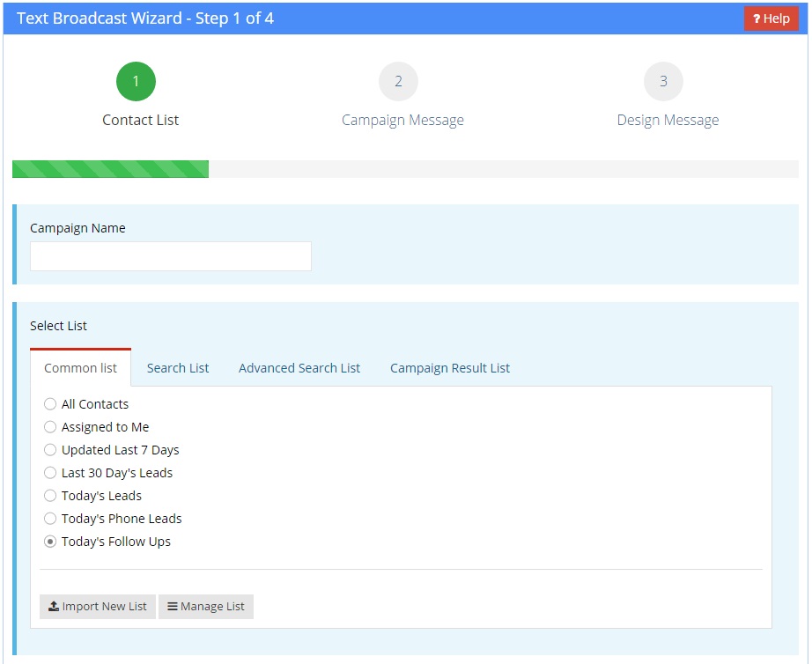Switch to the Search List tab

pyautogui.click(x=177, y=367)
